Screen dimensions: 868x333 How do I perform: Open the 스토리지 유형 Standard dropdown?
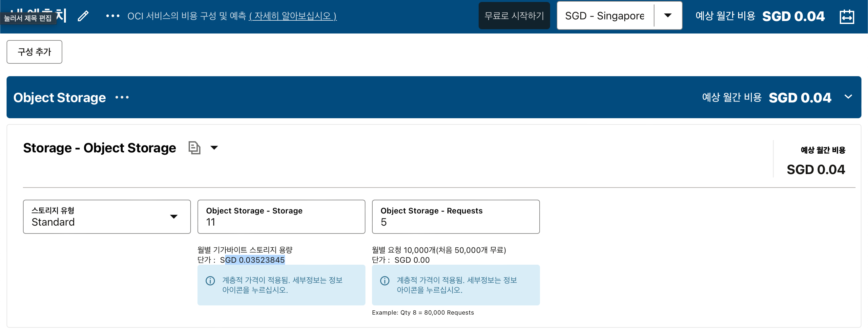click(107, 217)
